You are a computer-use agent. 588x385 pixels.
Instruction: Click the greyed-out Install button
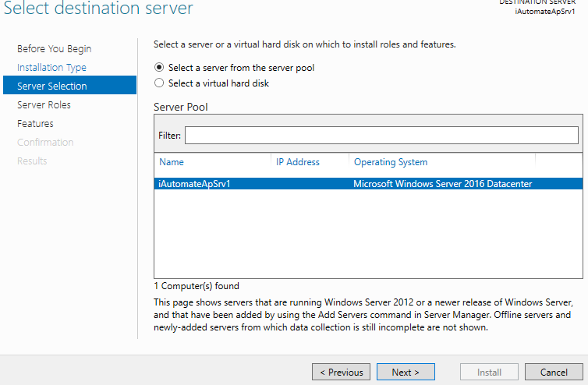(x=488, y=372)
